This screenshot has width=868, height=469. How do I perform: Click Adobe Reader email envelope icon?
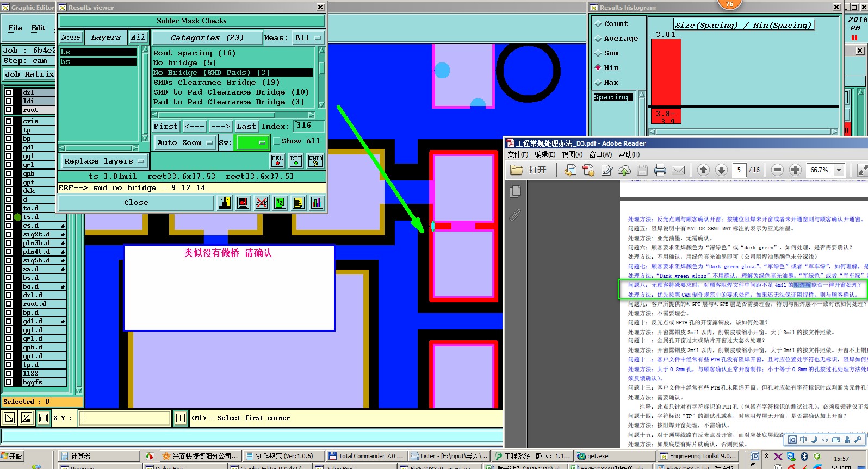(678, 170)
